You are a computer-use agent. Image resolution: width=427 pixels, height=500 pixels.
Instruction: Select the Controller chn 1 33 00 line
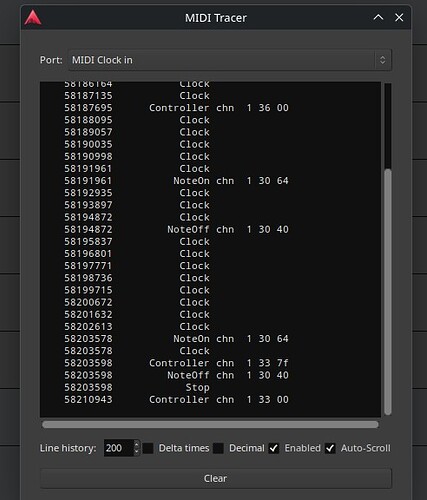tap(176, 399)
